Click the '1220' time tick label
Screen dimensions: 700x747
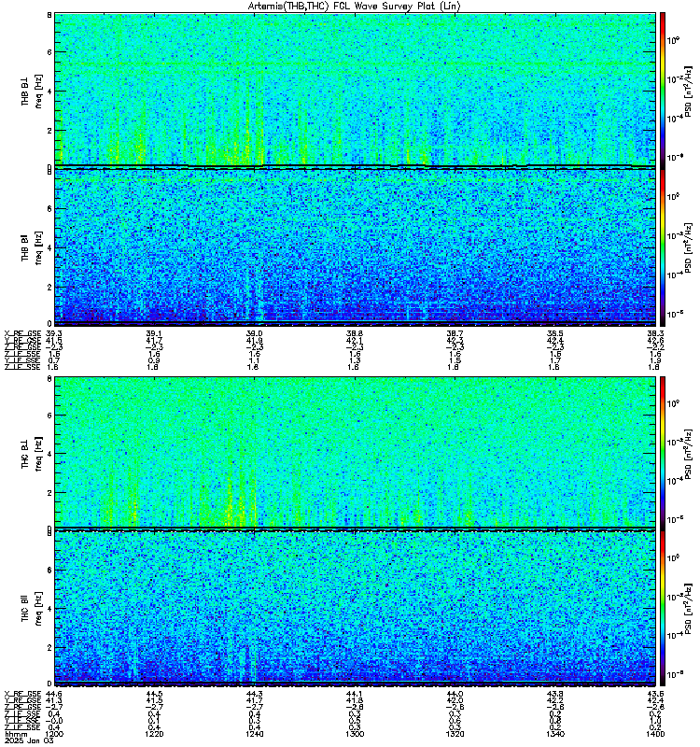tap(154, 734)
